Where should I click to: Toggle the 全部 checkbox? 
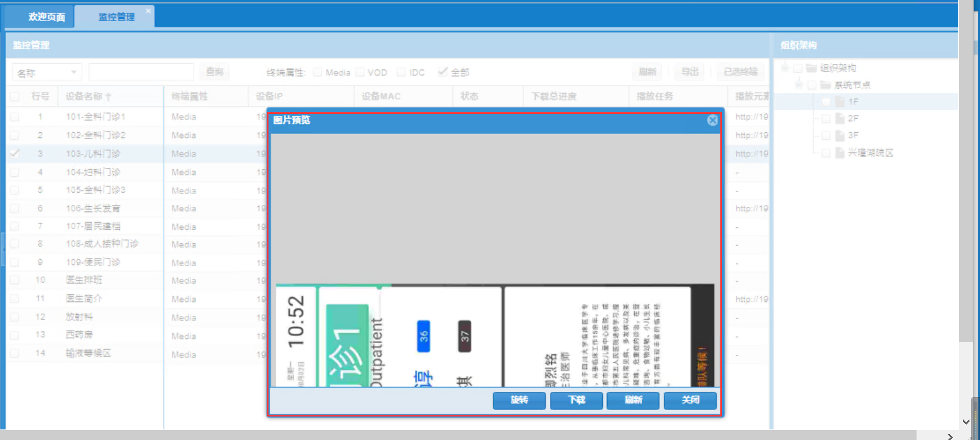click(443, 72)
